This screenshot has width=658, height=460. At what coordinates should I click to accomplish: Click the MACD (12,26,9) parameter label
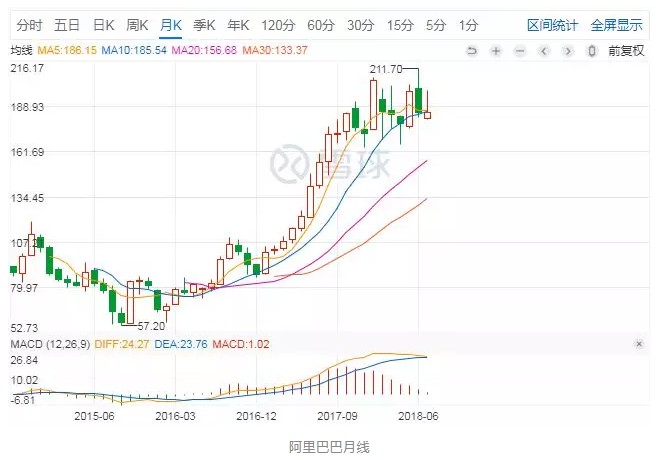50,344
